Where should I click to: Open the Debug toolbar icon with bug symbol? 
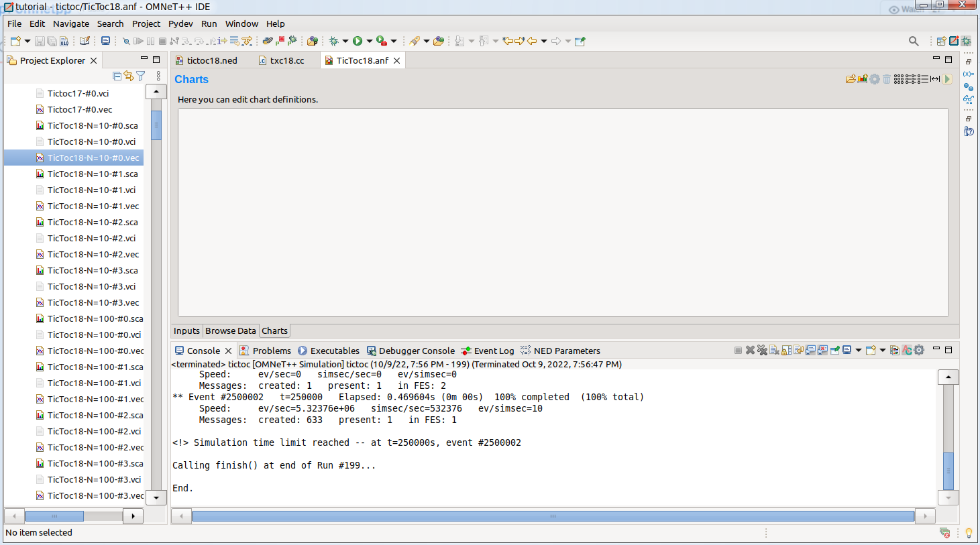coord(335,41)
